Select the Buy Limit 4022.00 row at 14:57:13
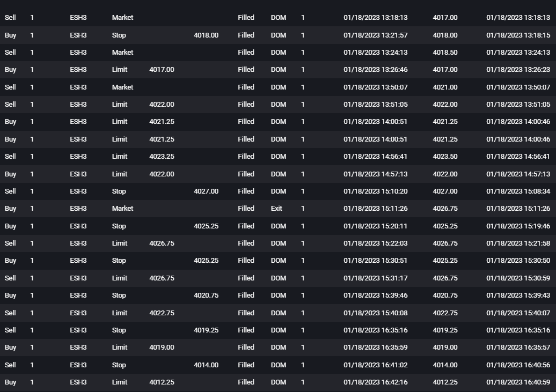 pos(278,174)
